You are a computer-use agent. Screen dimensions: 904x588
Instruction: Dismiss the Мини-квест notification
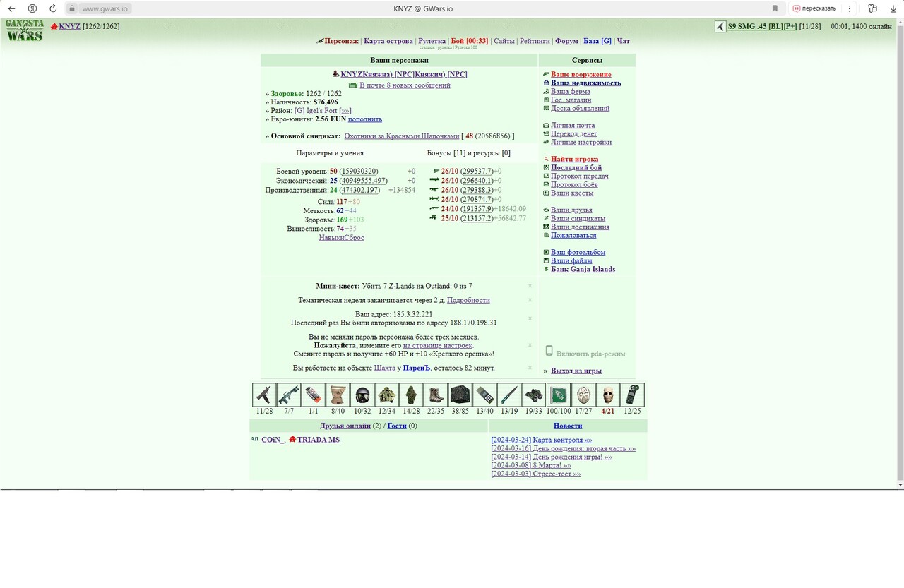[530, 286]
